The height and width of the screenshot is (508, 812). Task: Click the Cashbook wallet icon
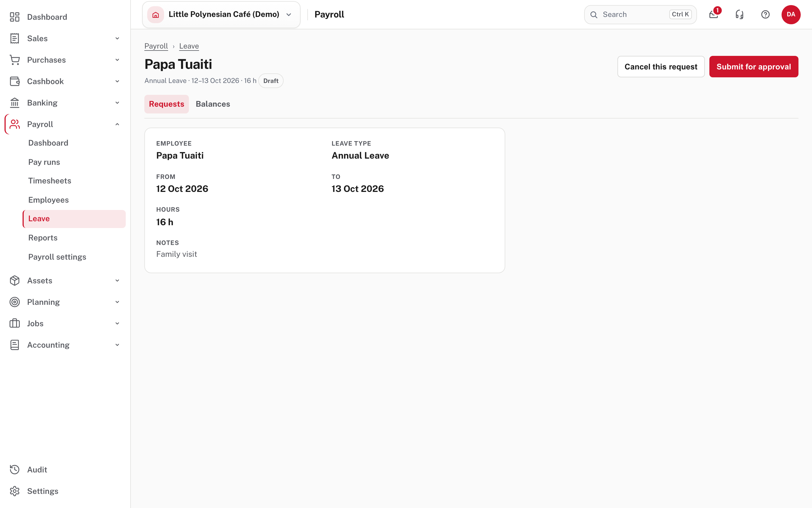[x=14, y=81]
